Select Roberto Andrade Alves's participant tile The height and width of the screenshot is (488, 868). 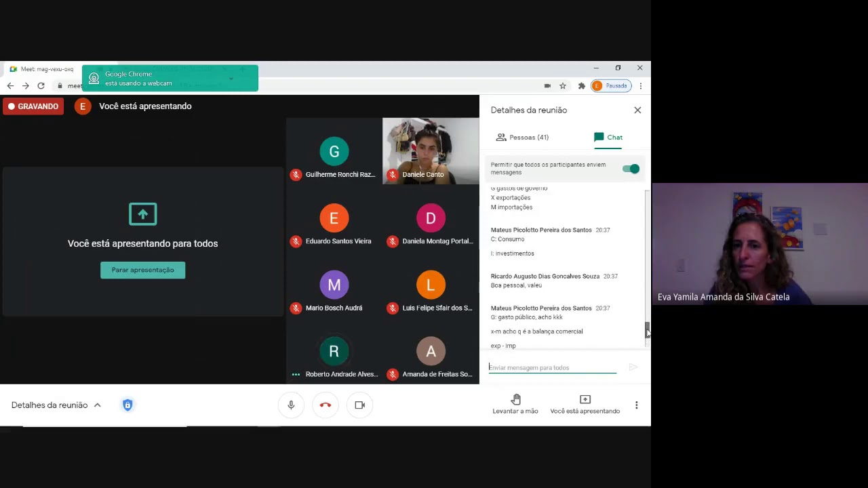(x=334, y=351)
